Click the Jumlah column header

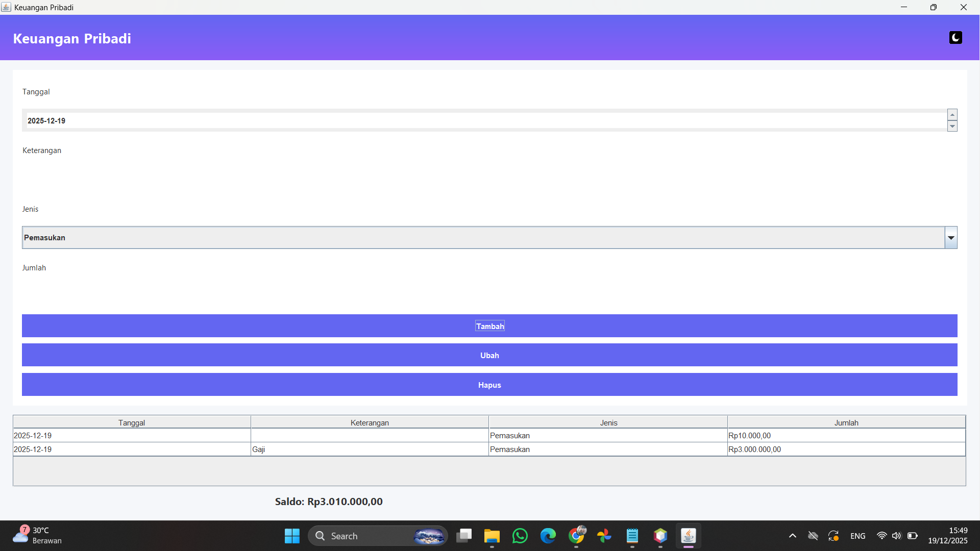(x=846, y=422)
